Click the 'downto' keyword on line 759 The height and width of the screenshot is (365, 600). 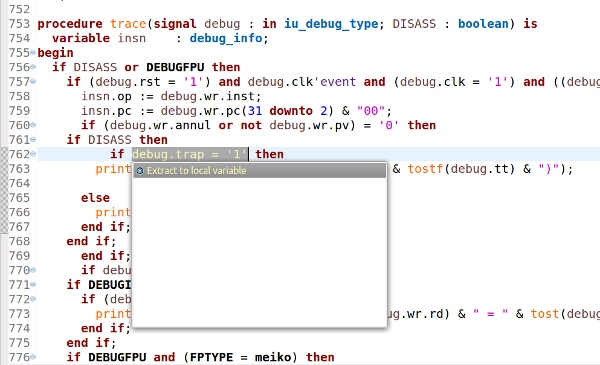point(291,111)
